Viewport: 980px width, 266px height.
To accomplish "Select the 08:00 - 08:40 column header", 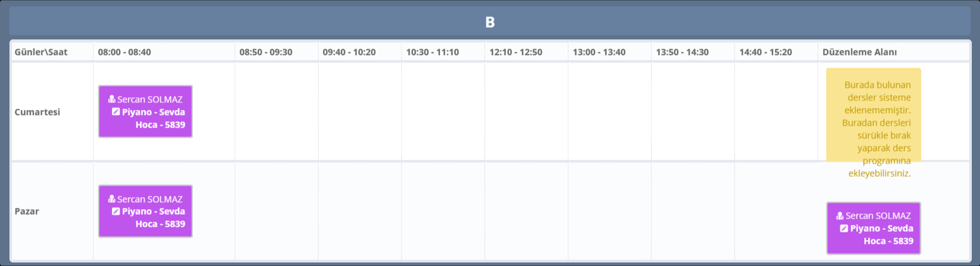I will (125, 52).
